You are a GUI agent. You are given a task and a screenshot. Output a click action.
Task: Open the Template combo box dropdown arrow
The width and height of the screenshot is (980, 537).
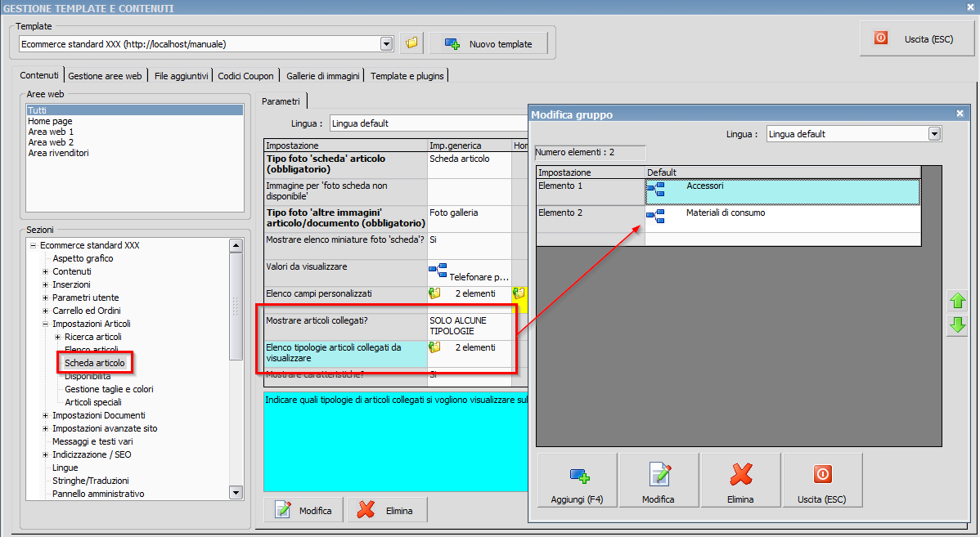(386, 43)
